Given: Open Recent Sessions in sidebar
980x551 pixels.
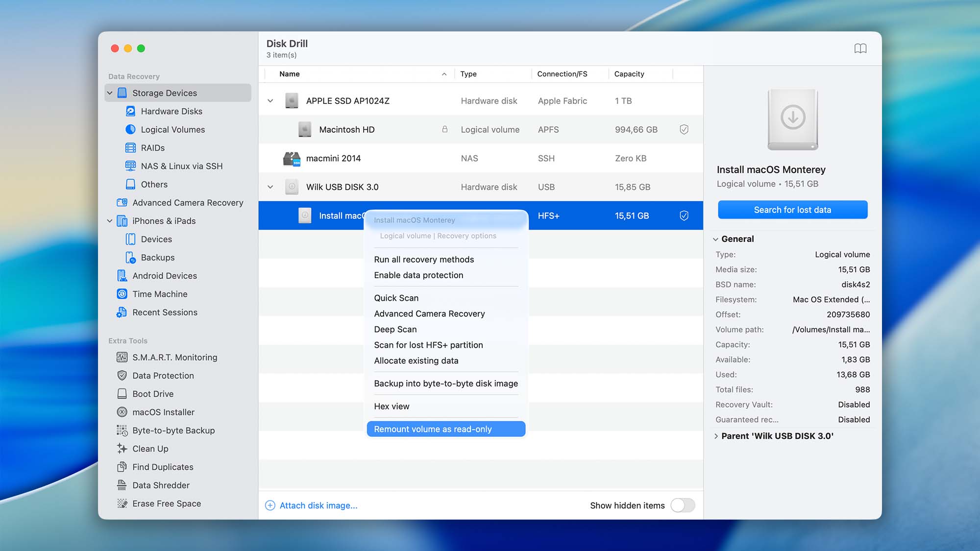Looking at the screenshot, I should coord(165,312).
